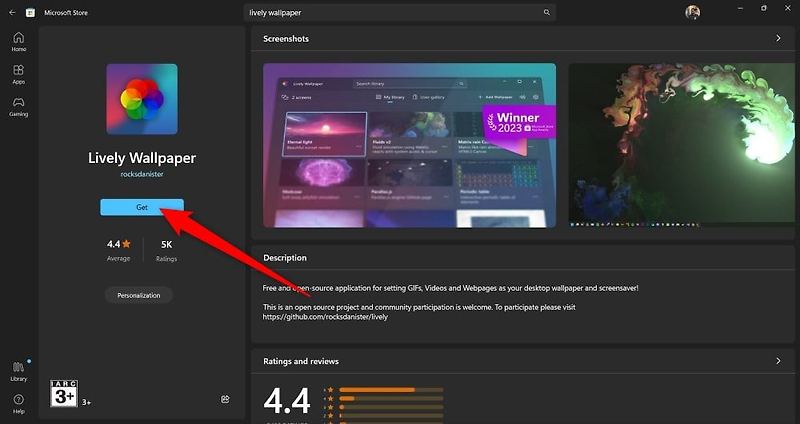Viewport: 800px width, 424px height.
Task: Click the search magnifier icon
Action: click(x=546, y=13)
